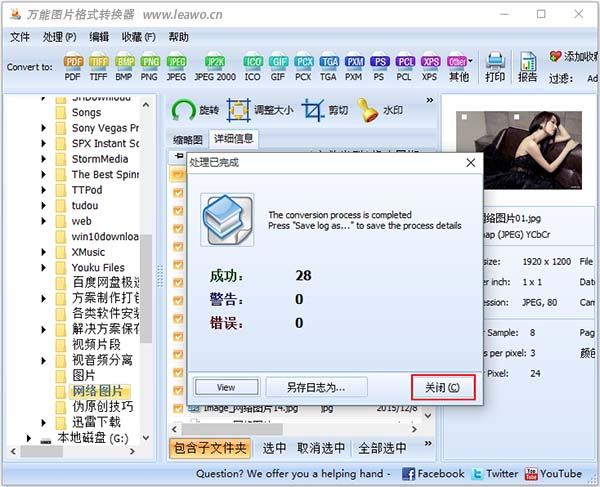Expand the tudou folder
This screenshot has height=487, width=600.
point(44,205)
